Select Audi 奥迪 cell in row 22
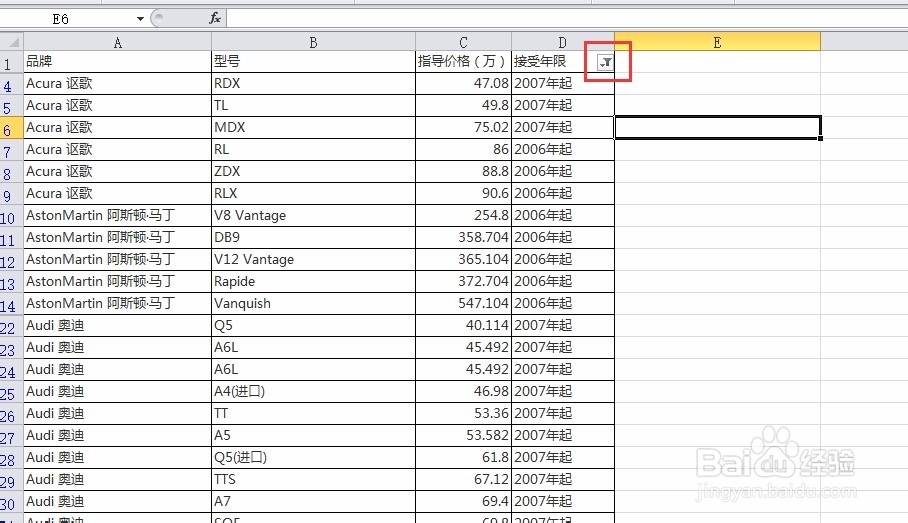This screenshot has width=908, height=523. [x=118, y=325]
